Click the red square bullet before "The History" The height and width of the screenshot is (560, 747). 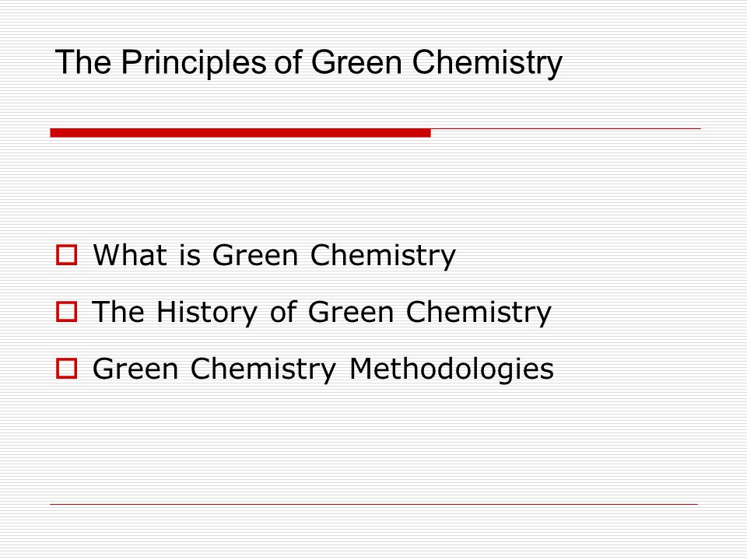point(66,312)
